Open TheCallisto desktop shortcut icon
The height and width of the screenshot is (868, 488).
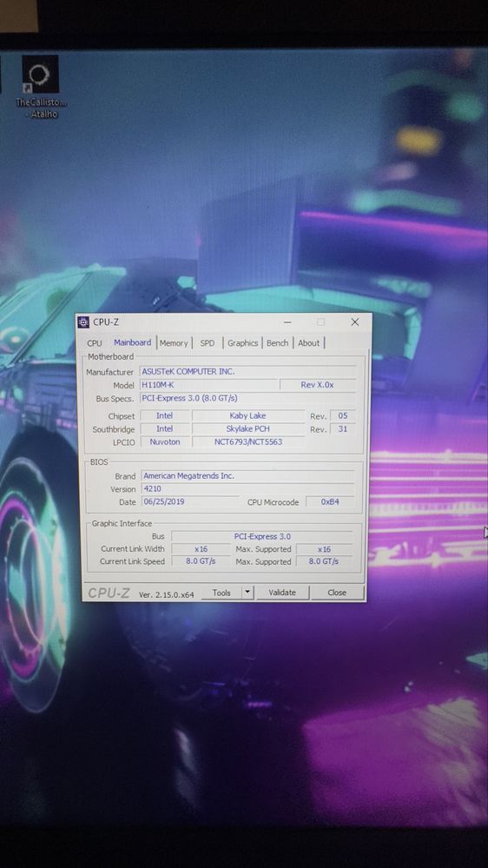tap(40, 86)
